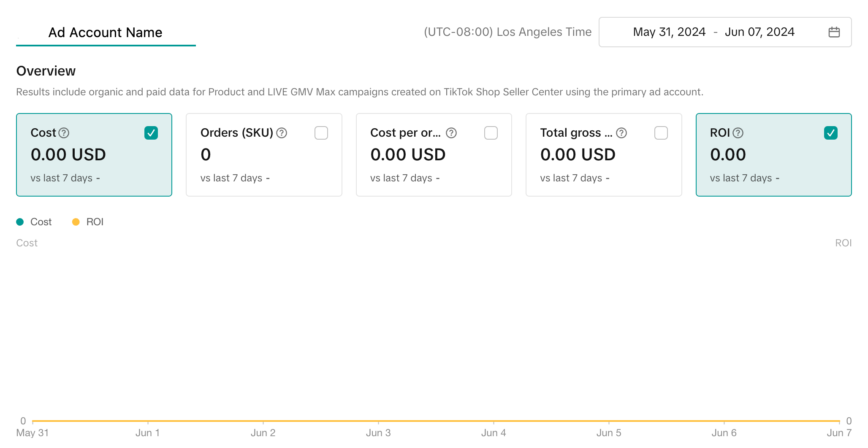The height and width of the screenshot is (448, 868).
Task: Toggle the yellow ROI legend dot
Action: pos(76,222)
